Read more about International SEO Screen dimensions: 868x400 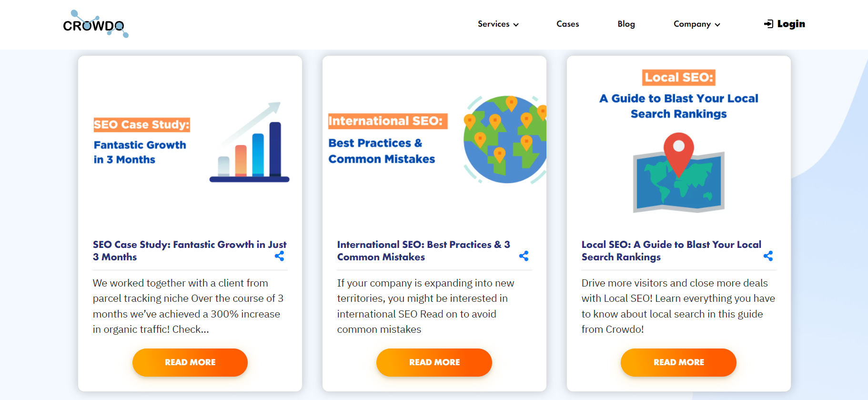click(434, 362)
